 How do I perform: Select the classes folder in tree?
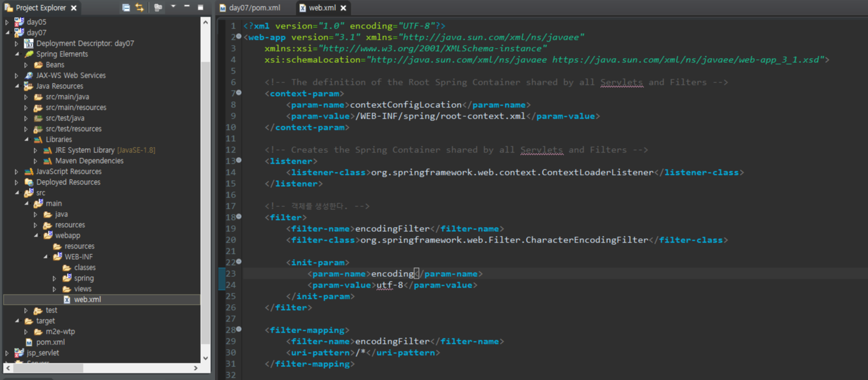click(85, 267)
